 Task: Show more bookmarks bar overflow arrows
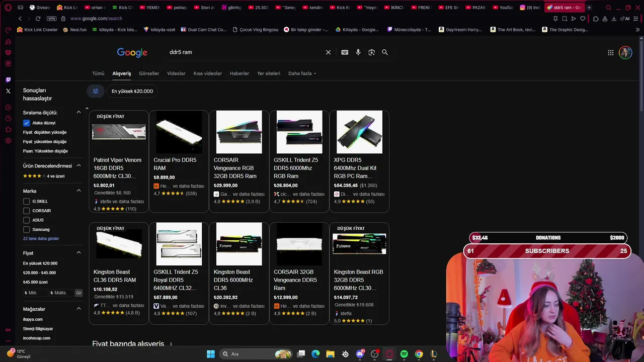[637, 30]
